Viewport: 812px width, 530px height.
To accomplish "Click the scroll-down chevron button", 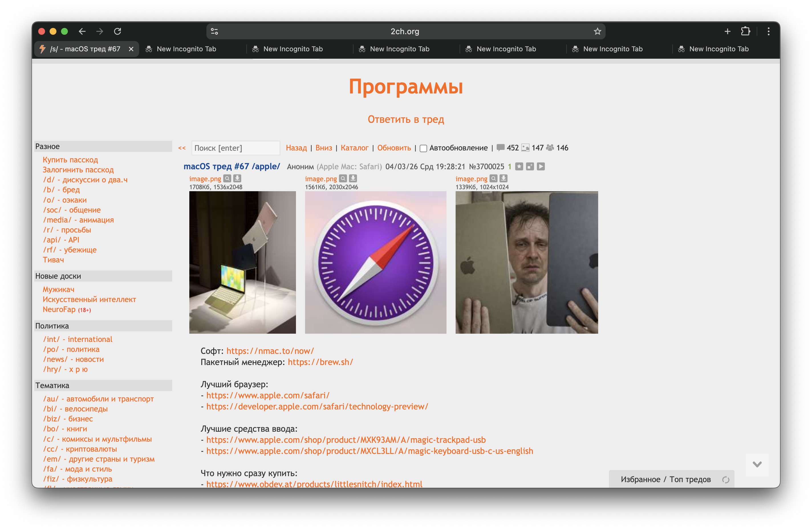I will pos(757,464).
